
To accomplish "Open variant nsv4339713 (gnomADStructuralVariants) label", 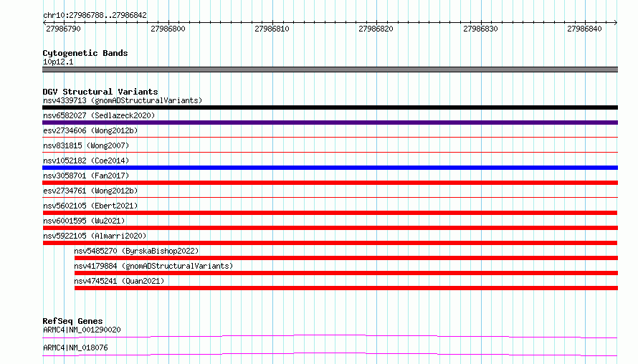I will [123, 100].
